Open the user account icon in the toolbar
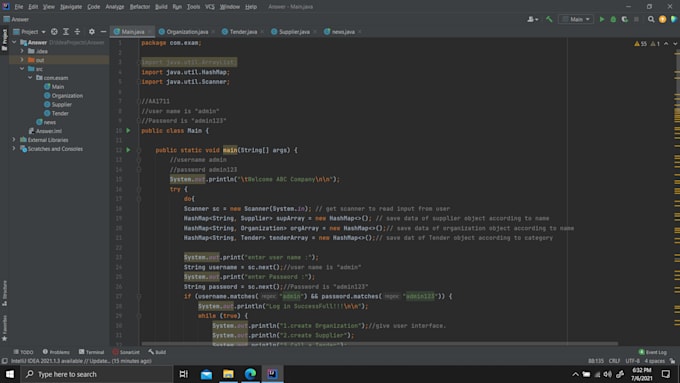This screenshot has height=383, width=680. pyautogui.click(x=532, y=19)
